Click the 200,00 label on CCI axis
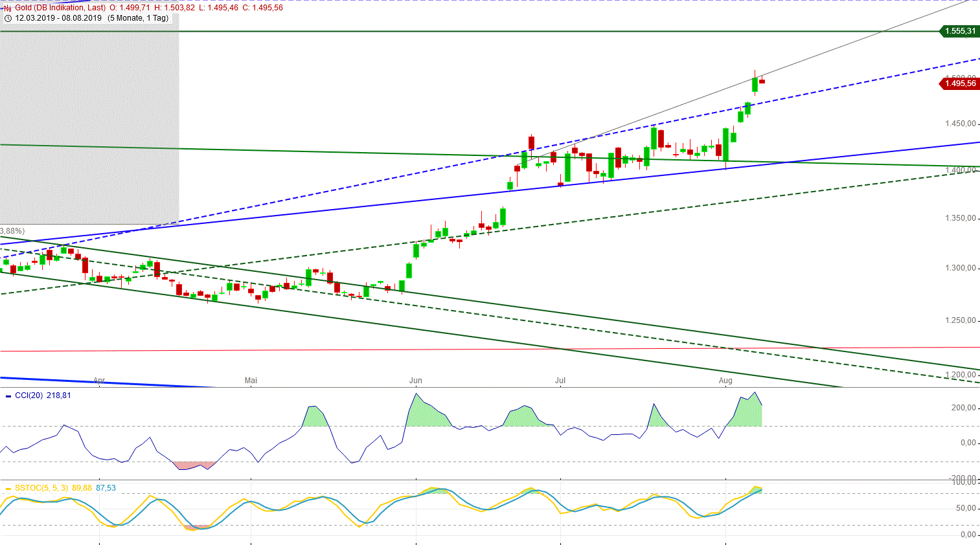Image resolution: width=980 pixels, height=545 pixels. 963,408
